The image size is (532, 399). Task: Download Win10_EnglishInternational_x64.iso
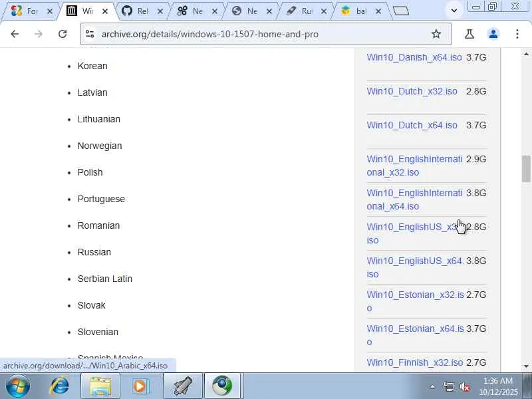click(x=414, y=199)
